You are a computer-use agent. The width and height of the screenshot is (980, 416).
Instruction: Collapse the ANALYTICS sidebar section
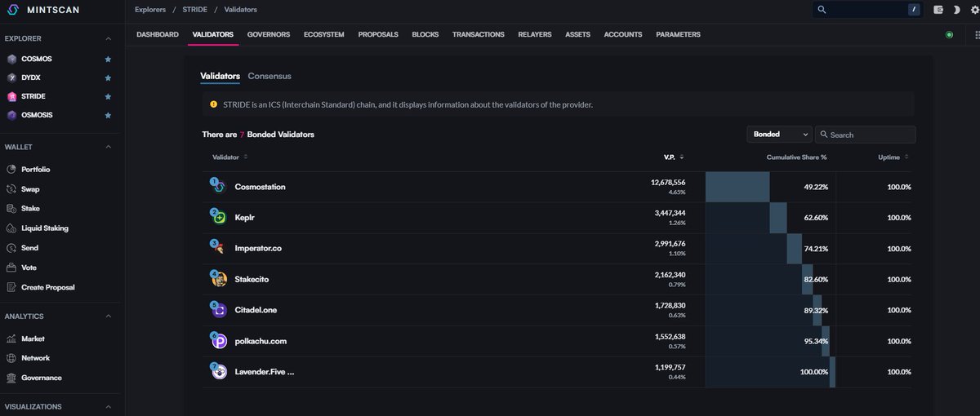click(108, 316)
